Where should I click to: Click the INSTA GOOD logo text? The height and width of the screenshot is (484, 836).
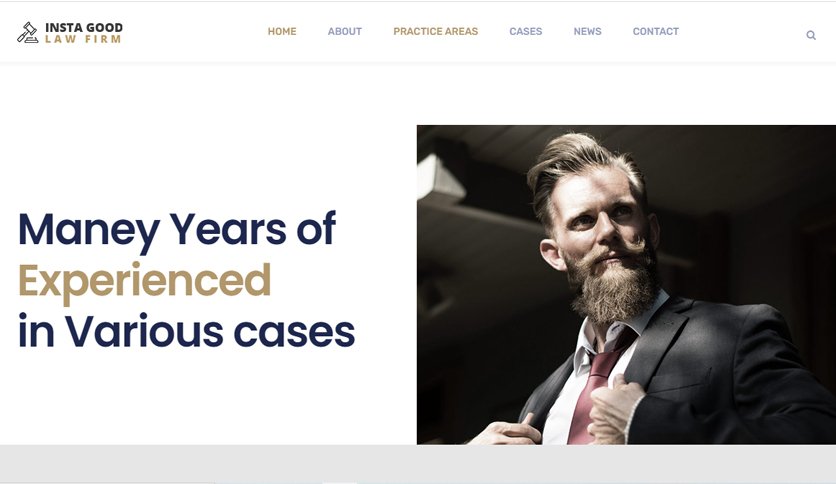pos(84,27)
